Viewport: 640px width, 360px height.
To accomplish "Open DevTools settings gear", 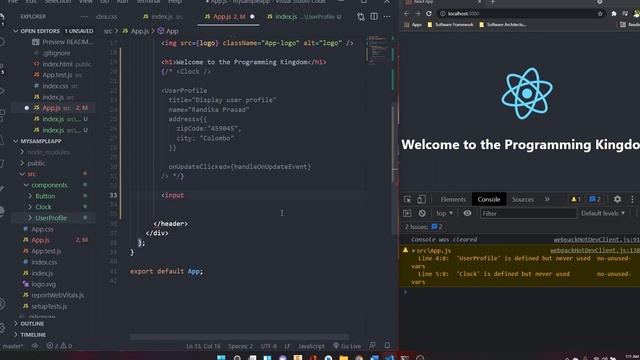I will point(617,199).
